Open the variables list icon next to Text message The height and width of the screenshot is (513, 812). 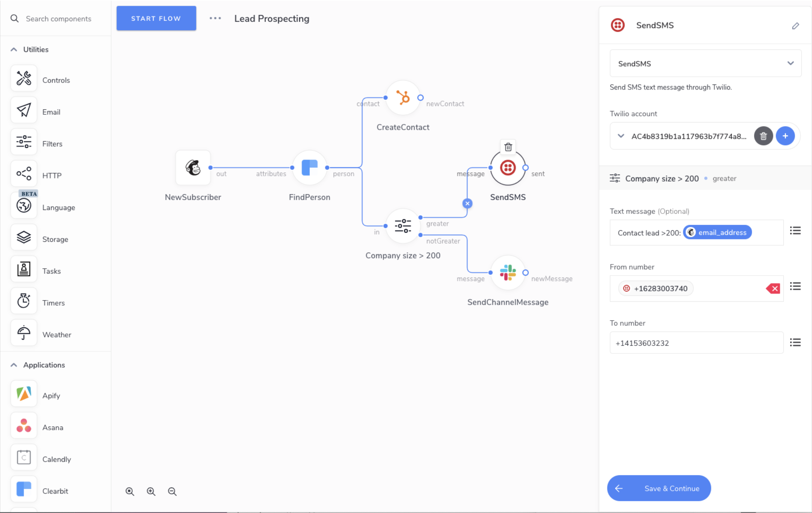795,231
